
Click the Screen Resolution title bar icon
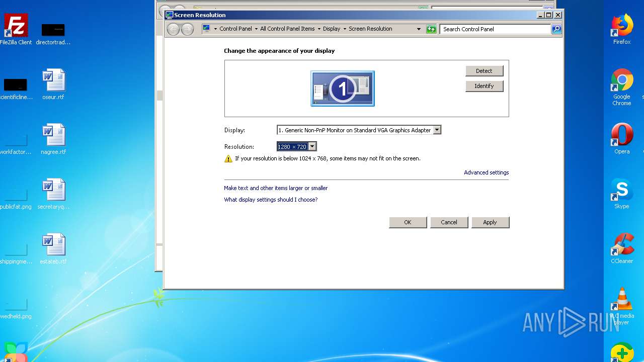170,15
